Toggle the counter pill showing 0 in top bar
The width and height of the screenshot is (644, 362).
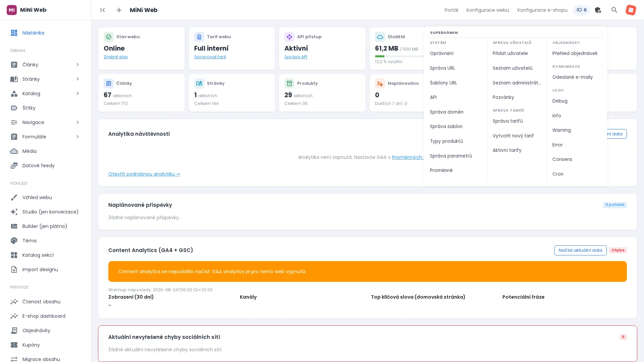pos(582,10)
